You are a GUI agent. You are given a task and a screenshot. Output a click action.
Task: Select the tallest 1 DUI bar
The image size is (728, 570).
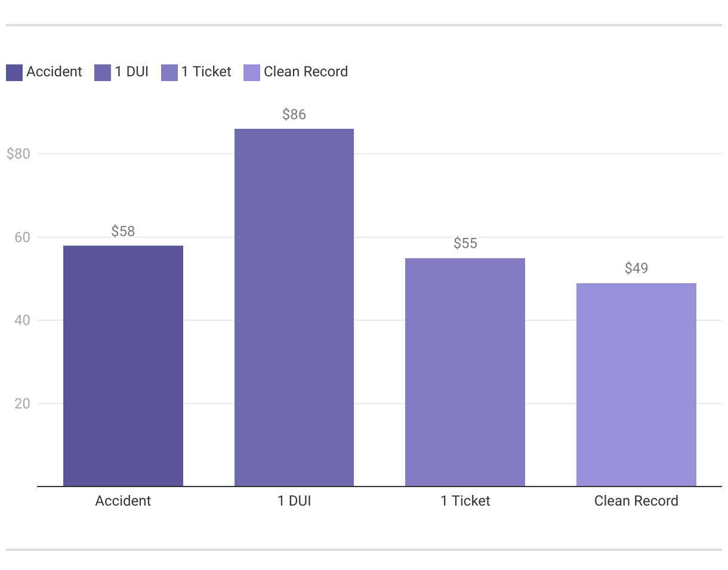[294, 308]
